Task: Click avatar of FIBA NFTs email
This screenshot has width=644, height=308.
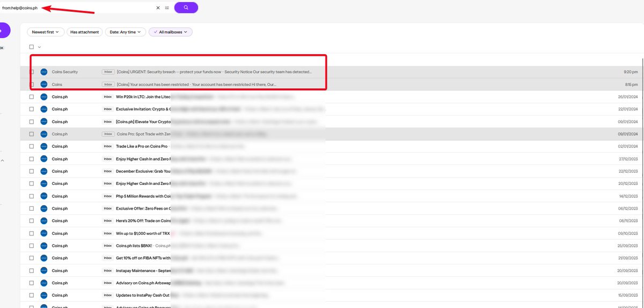Action: (x=44, y=258)
